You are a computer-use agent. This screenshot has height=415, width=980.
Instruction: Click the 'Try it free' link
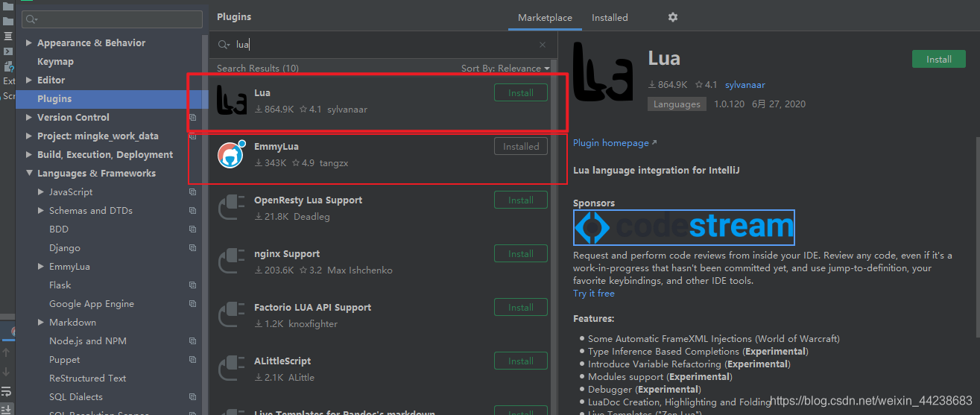pyautogui.click(x=594, y=294)
